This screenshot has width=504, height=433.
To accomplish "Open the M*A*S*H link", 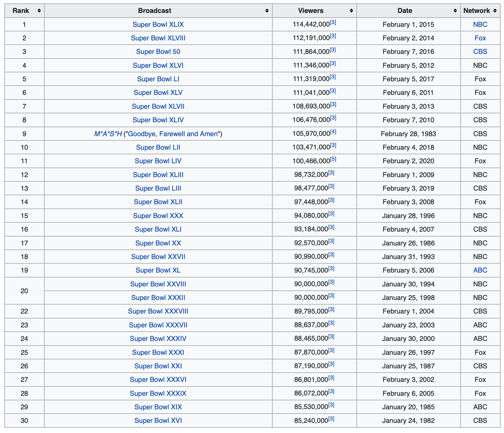I will point(108,134).
